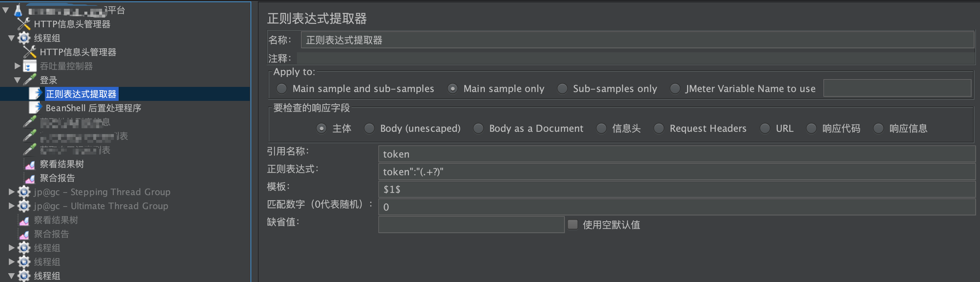The image size is (980, 282).
Task: Click the 正则表达式提取器 post-processor icon
Action: (35, 94)
